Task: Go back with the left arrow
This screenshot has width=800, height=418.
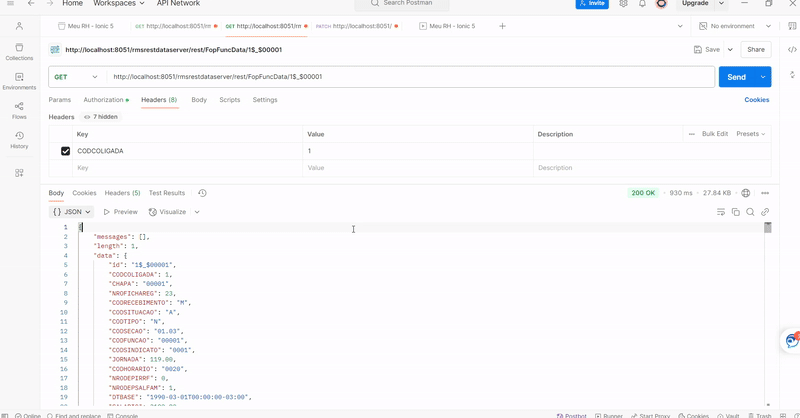Action: click(x=31, y=3)
